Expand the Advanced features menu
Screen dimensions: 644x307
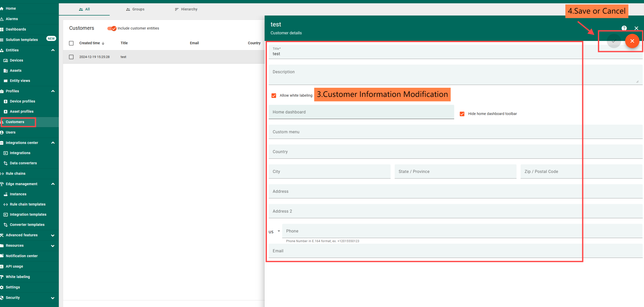tap(53, 235)
